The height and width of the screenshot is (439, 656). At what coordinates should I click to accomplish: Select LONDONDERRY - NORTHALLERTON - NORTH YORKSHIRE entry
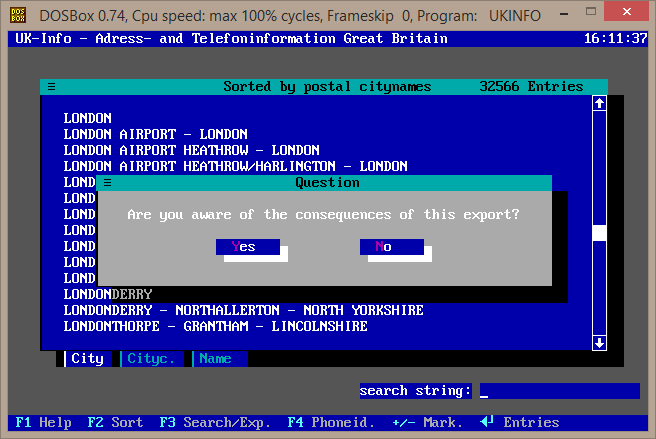pos(243,311)
